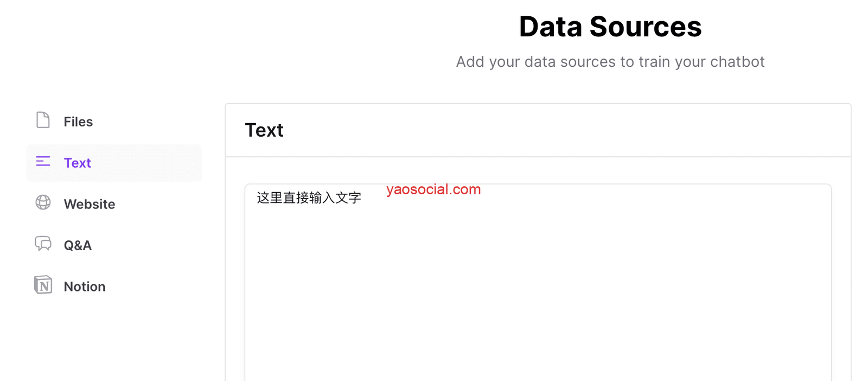Click the "Data Sources" page title
This screenshot has height=381, width=868.
[x=610, y=27]
